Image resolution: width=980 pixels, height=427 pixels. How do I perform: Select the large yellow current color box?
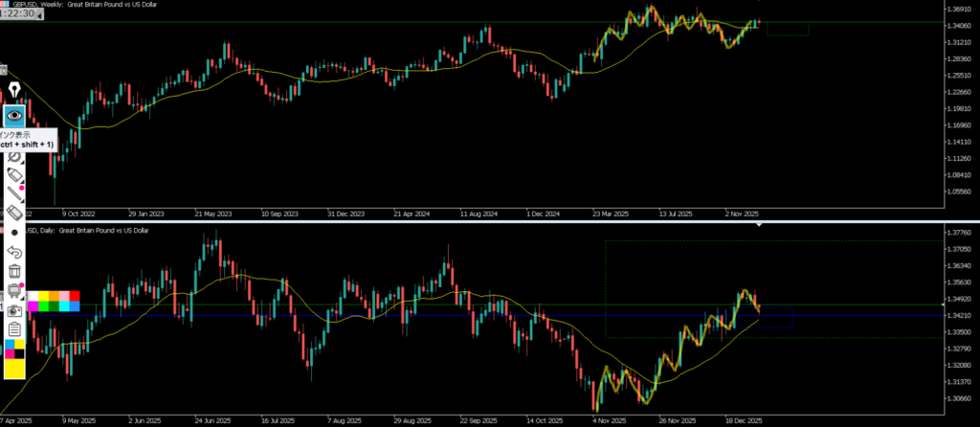pos(14,366)
